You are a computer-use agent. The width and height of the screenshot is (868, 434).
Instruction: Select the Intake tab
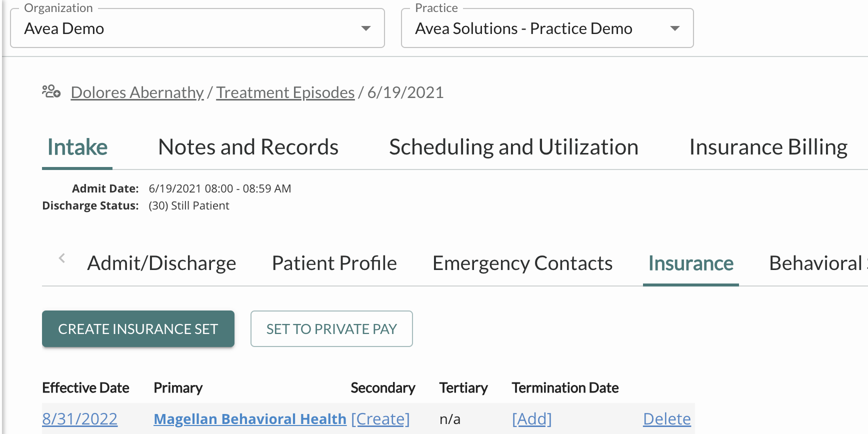(77, 147)
